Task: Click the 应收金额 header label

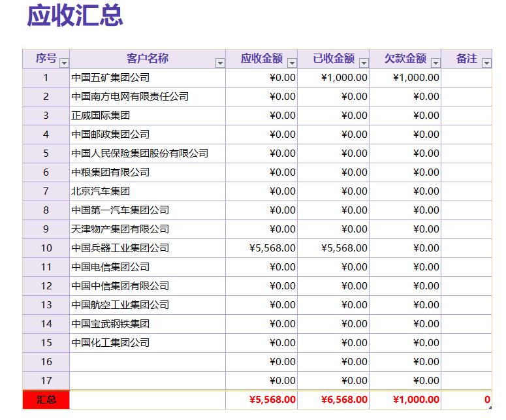Action: (x=262, y=58)
